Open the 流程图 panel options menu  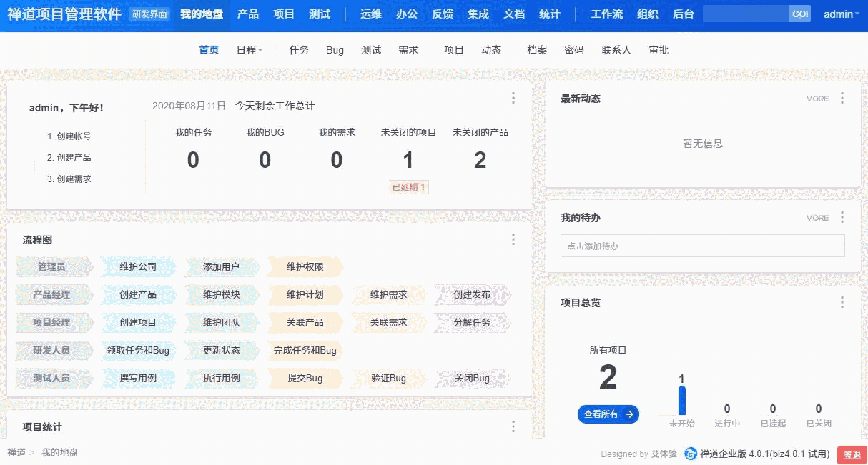tap(513, 239)
